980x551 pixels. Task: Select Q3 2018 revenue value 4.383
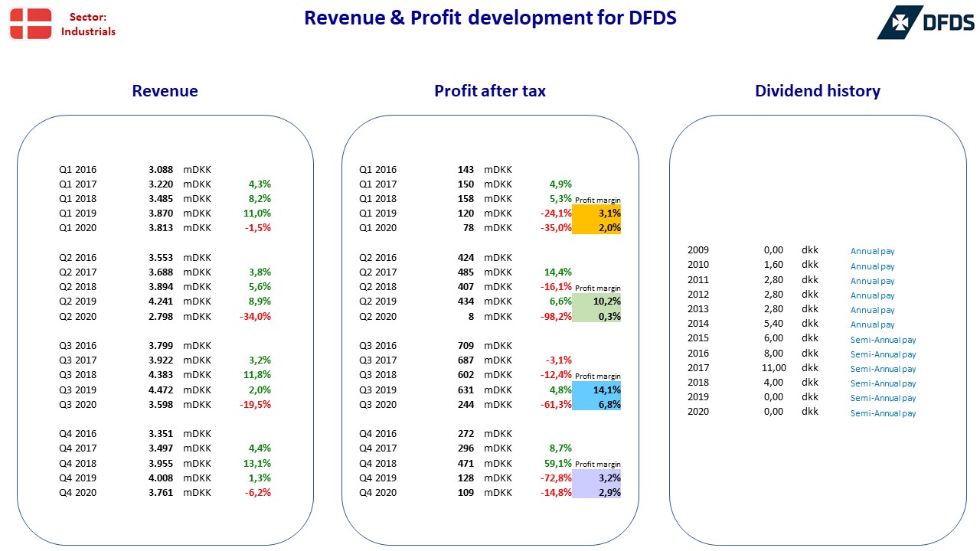pos(161,375)
